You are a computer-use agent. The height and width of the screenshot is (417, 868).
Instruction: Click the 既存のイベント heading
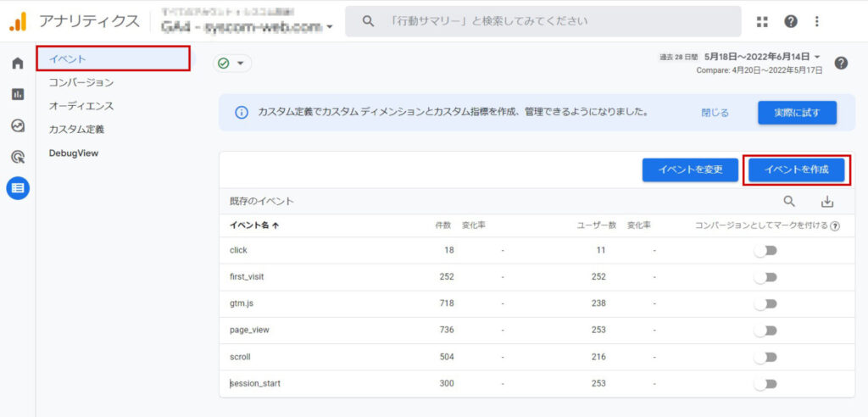tap(261, 202)
